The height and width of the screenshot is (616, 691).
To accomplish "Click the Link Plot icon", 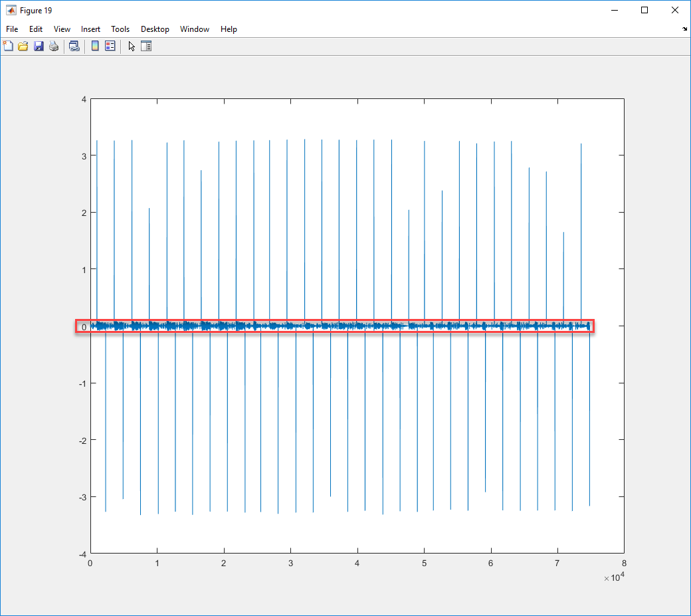I will [x=74, y=46].
